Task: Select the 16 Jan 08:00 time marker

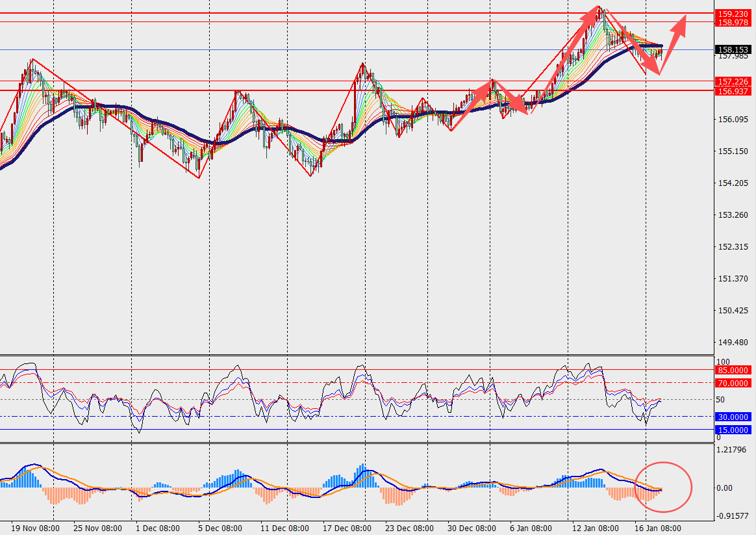Action: pos(657,528)
